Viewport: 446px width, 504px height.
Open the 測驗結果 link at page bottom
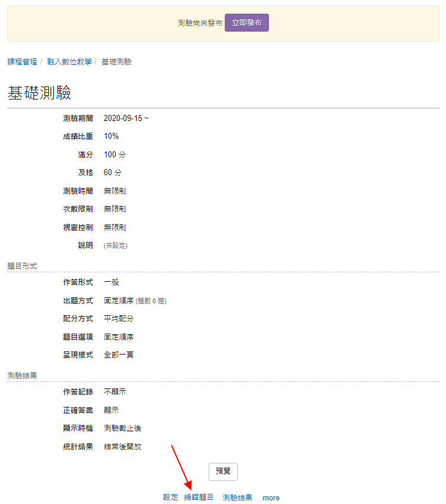[237, 497]
